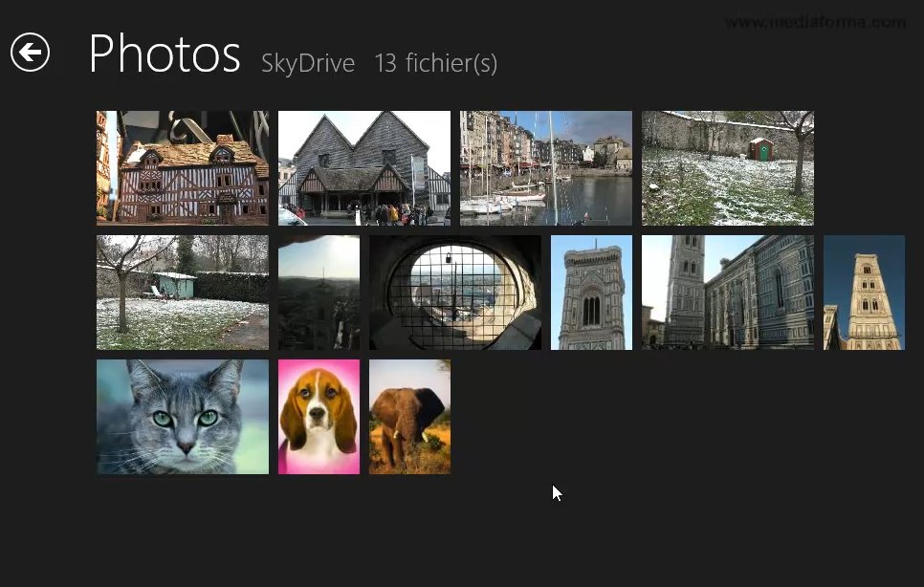The image size is (924, 587).
Task: Click the www.mediaforme.com watermark text
Action: click(x=815, y=22)
